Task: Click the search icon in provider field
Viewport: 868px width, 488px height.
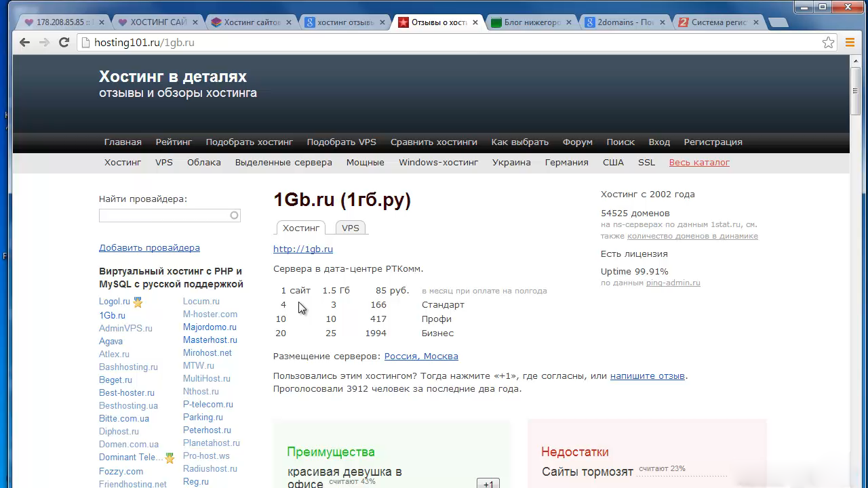Action: [234, 216]
